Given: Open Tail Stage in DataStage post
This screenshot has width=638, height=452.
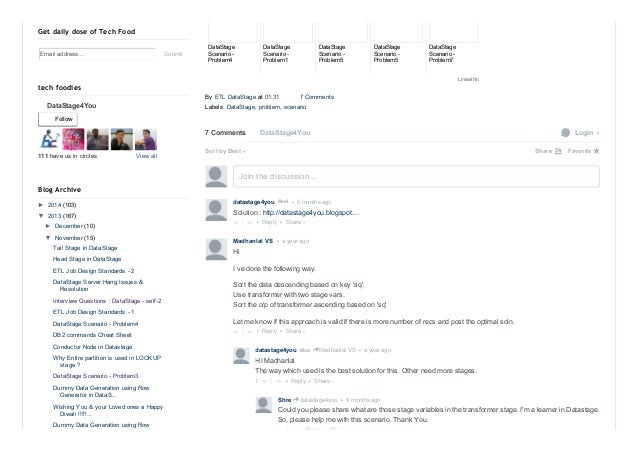Looking at the screenshot, I should pos(85,248).
